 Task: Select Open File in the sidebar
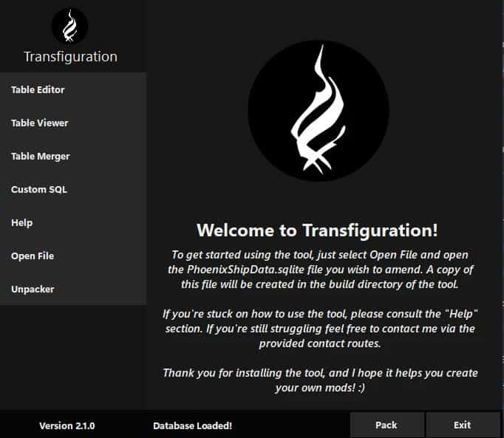pyautogui.click(x=73, y=256)
